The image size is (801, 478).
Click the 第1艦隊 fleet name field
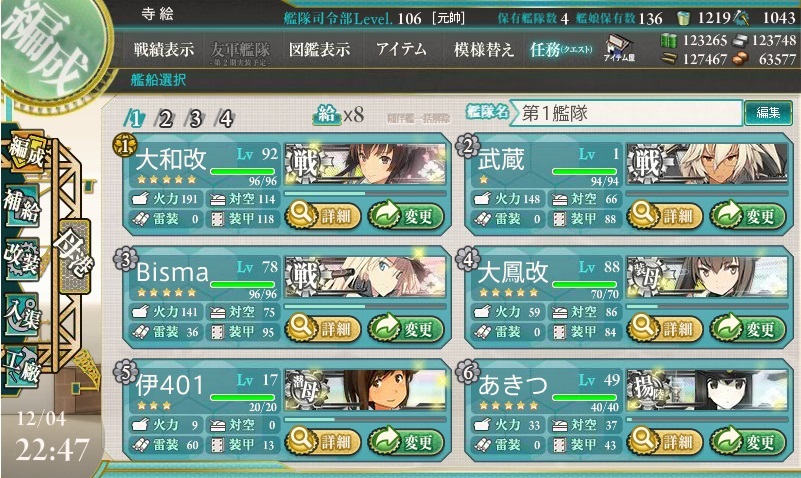627,113
